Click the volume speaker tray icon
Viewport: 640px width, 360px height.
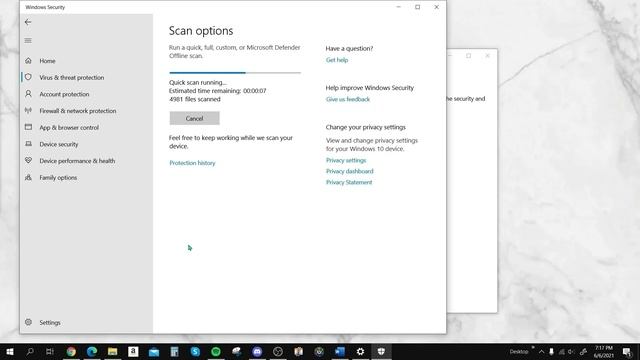(x=571, y=351)
